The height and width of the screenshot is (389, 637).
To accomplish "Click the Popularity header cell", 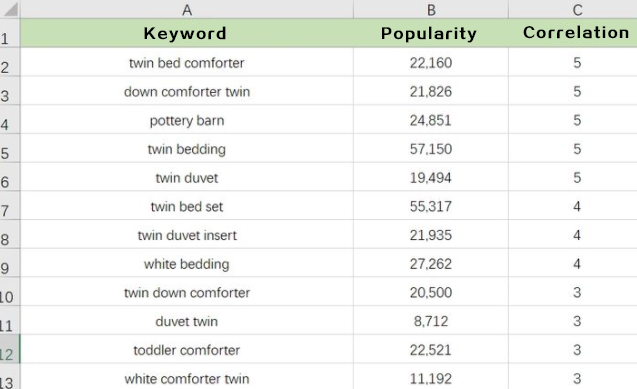I will tap(431, 33).
